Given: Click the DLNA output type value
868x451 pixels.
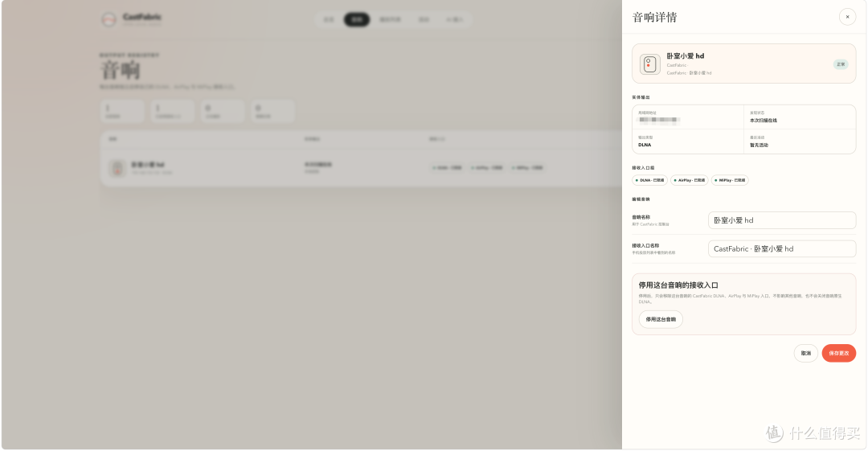Looking at the screenshot, I should pos(645,145).
